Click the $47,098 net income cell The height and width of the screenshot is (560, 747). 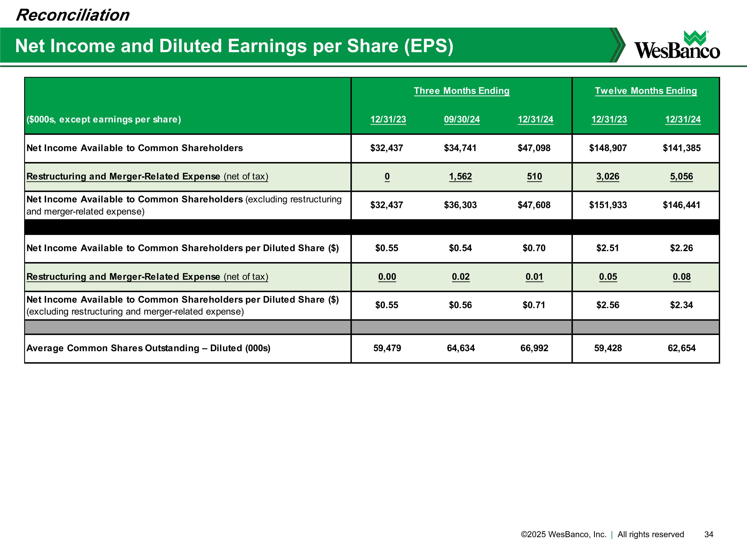tap(534, 148)
